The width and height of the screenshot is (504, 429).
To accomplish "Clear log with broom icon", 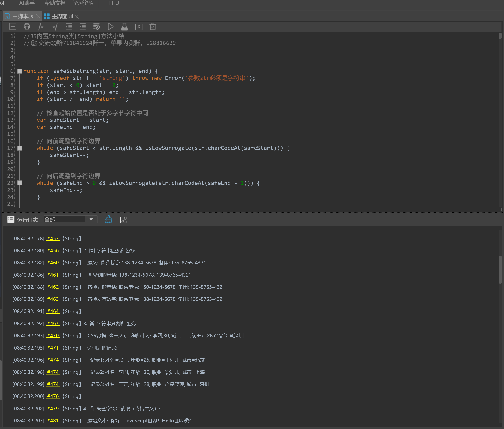I will 108,220.
